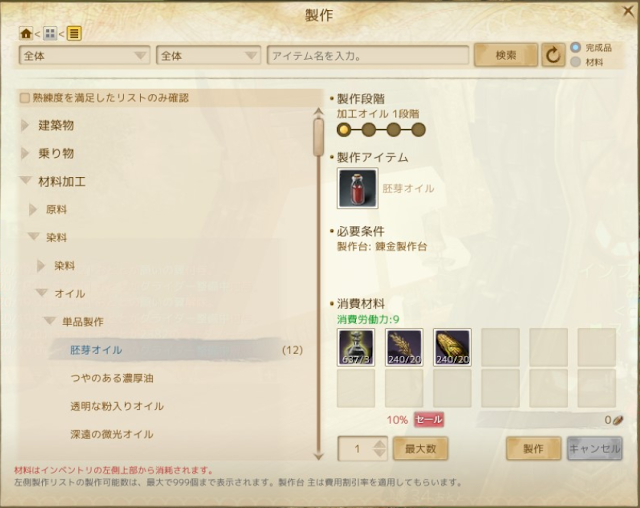Enable 熟練度を満足したリストのみ確認 checkbox
The width and height of the screenshot is (640, 508).
25,98
